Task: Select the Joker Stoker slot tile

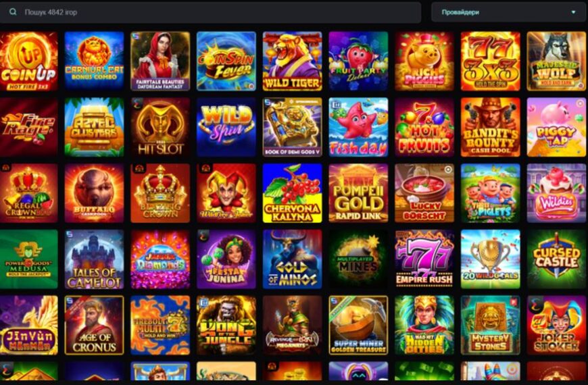Action: pos(556,325)
